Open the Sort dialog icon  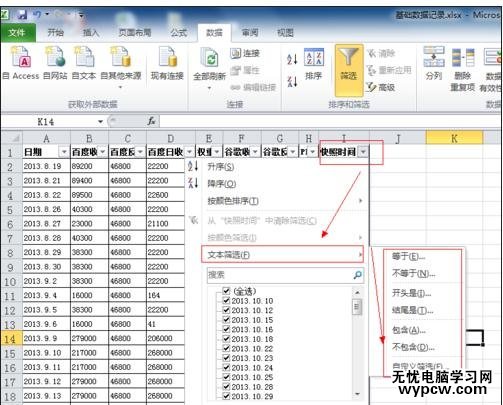tap(314, 64)
